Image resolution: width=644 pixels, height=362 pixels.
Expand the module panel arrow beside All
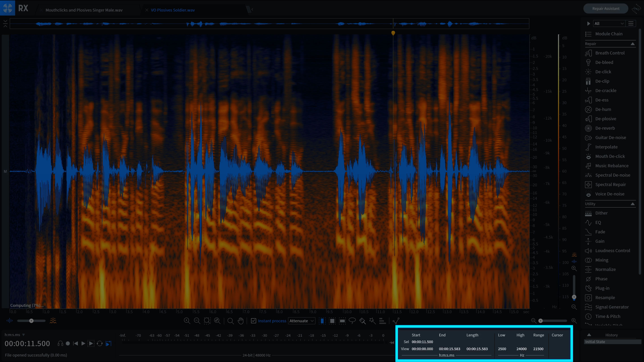tap(588, 23)
